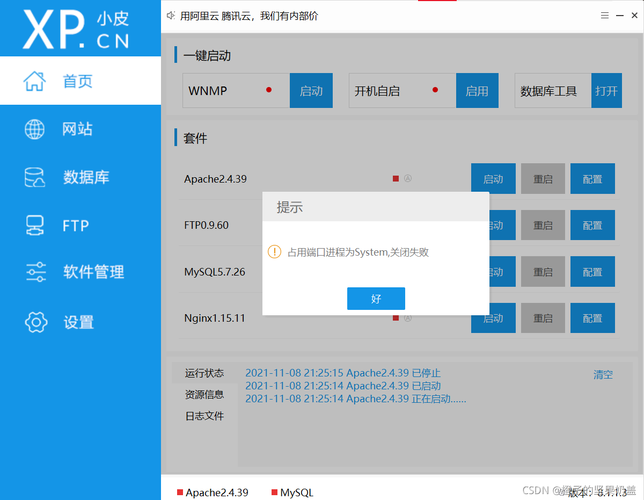This screenshot has width=644, height=500.
Task: Click the circled A icon beside Apache2.4.39
Action: (407, 178)
